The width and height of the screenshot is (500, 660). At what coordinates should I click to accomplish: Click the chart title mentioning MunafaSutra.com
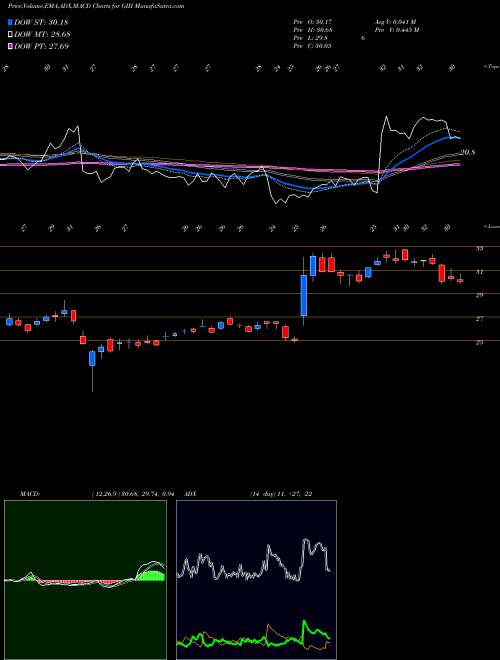(96, 6)
